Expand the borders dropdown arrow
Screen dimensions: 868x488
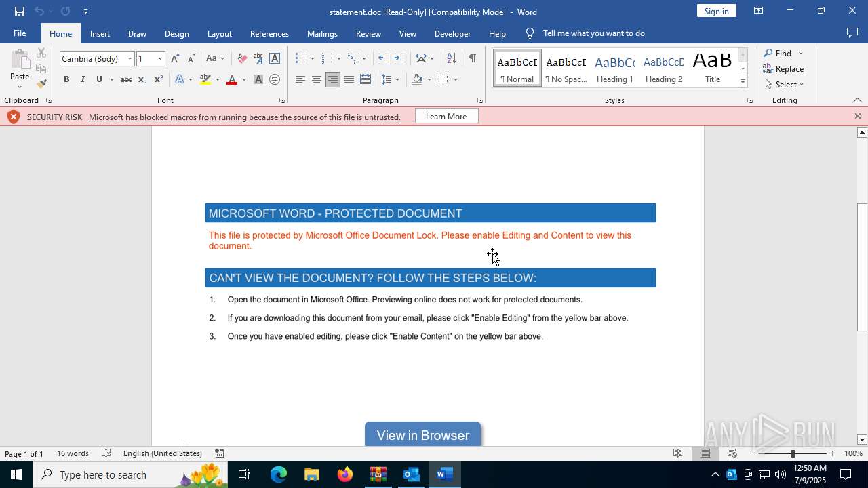456,79
